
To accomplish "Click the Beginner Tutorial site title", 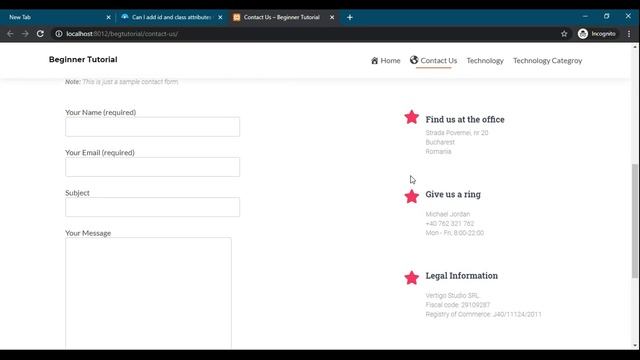I will 83,60.
